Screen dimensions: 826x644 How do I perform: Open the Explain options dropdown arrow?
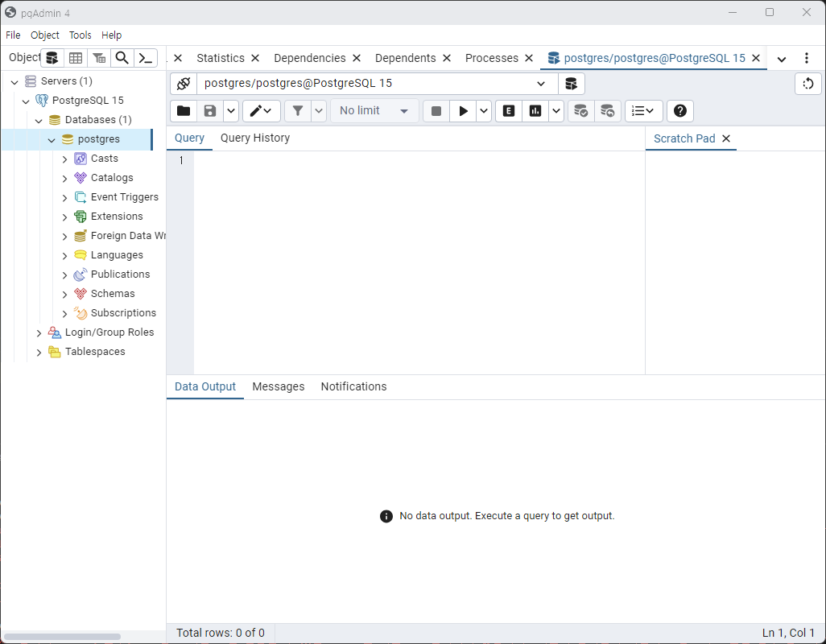(x=556, y=110)
